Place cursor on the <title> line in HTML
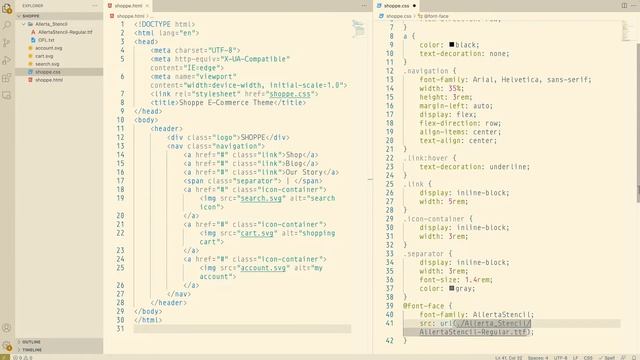This screenshot has width=640, height=360. coord(228,102)
